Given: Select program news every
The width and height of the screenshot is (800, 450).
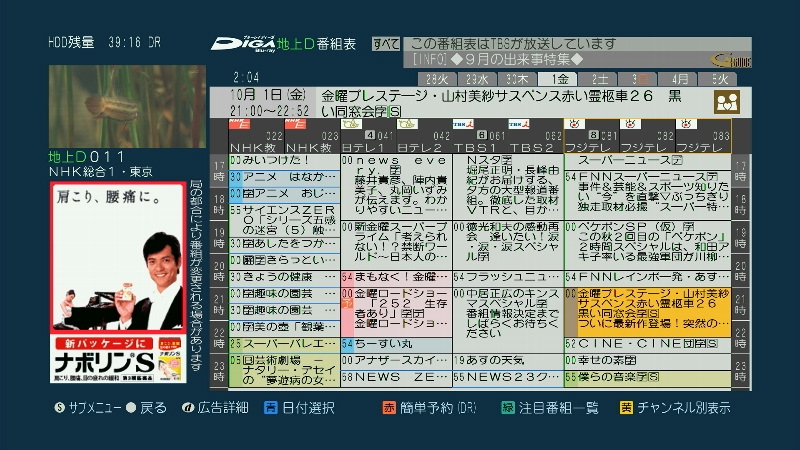Looking at the screenshot, I should [x=396, y=187].
